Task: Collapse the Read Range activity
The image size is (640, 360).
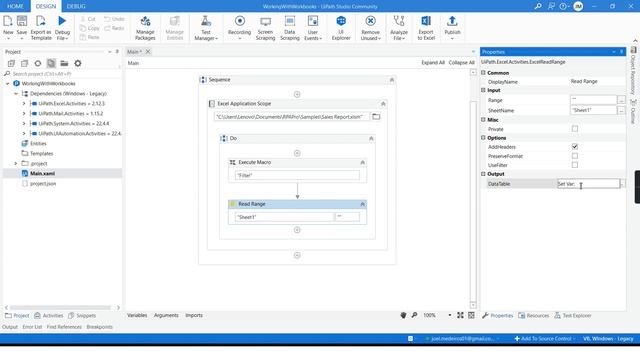Action: [x=362, y=204]
